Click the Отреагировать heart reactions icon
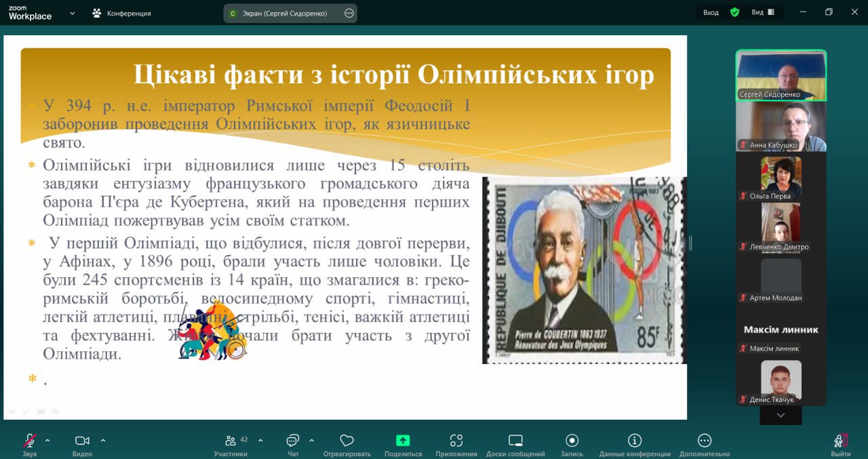 (347, 441)
